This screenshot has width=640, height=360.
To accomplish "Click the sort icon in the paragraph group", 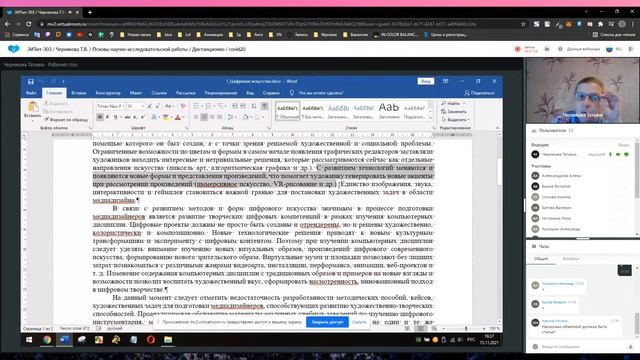I will click(x=254, y=106).
